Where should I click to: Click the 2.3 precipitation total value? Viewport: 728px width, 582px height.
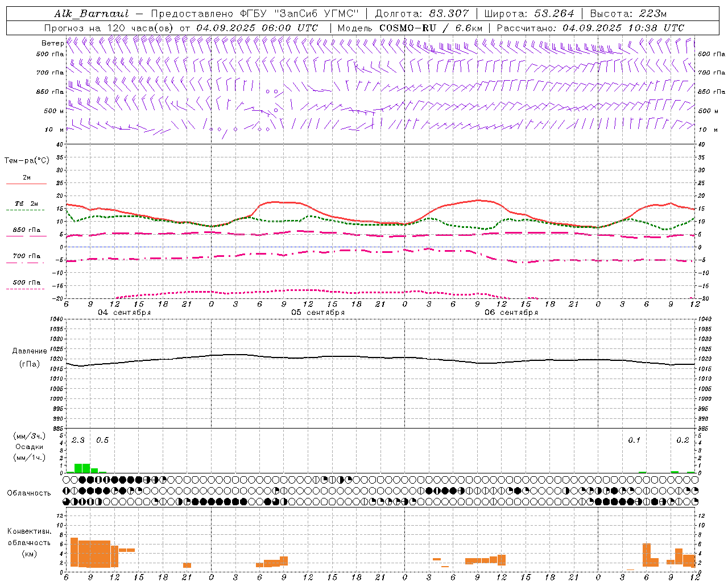(x=78, y=440)
